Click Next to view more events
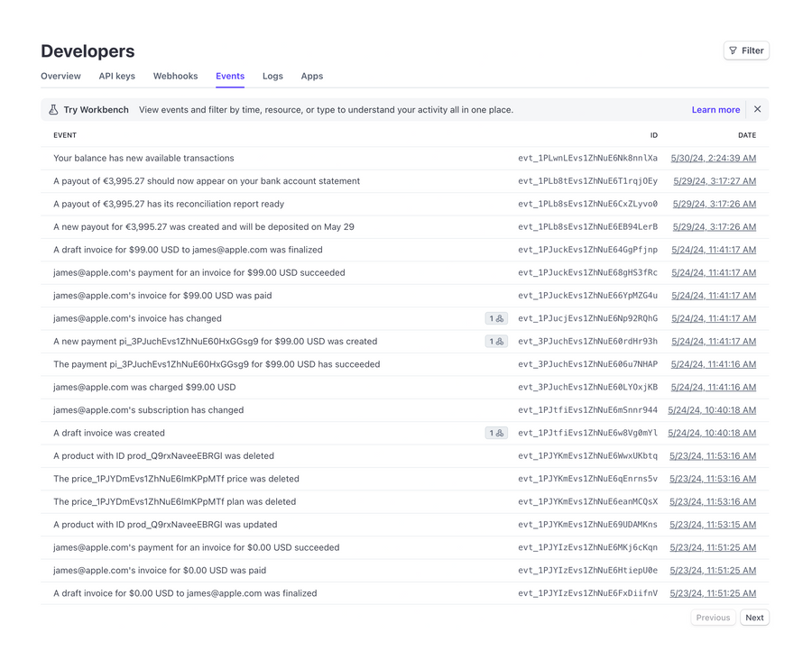Image resolution: width=812 pixels, height=669 pixels. pos(754,618)
